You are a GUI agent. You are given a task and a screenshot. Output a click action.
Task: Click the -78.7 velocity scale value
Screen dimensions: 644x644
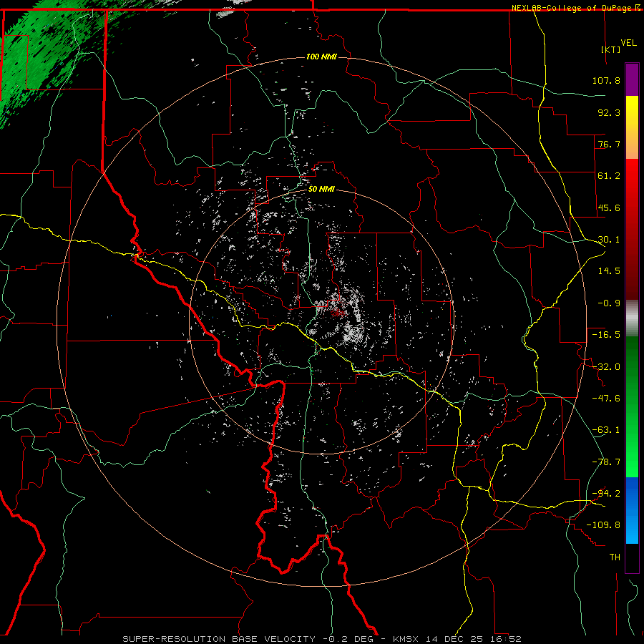pos(606,462)
